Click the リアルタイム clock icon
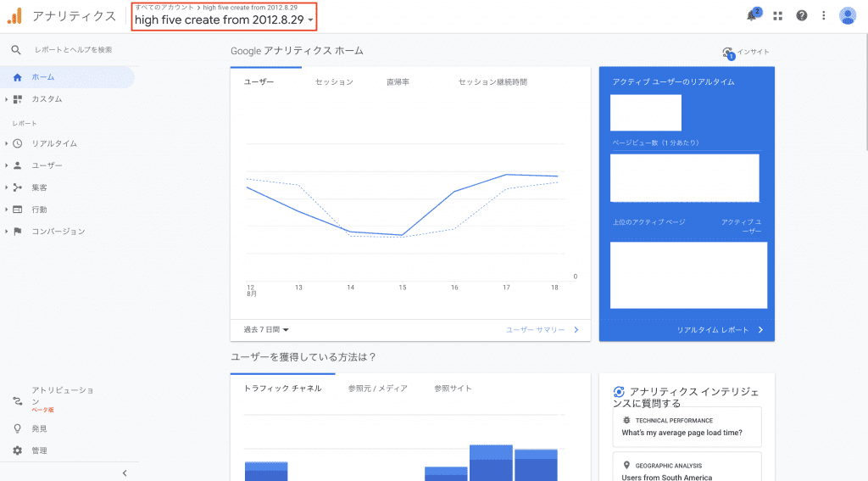Screen dimensions: 868x481 pyautogui.click(x=18, y=143)
